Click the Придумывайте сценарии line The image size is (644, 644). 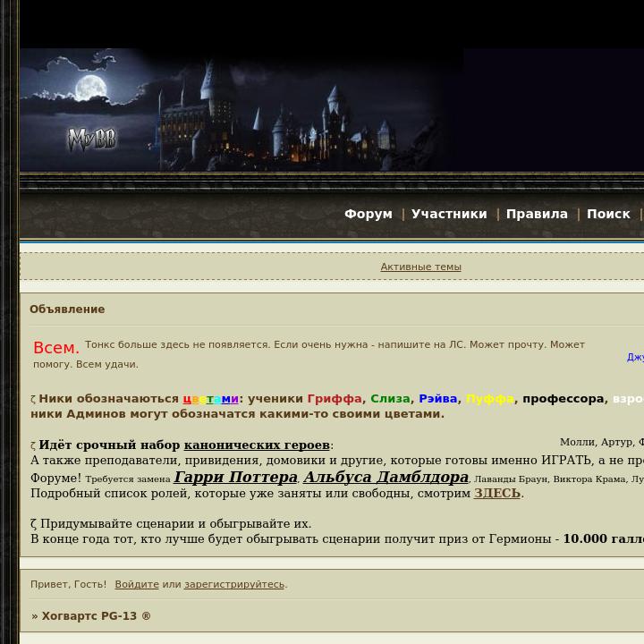coord(171,524)
